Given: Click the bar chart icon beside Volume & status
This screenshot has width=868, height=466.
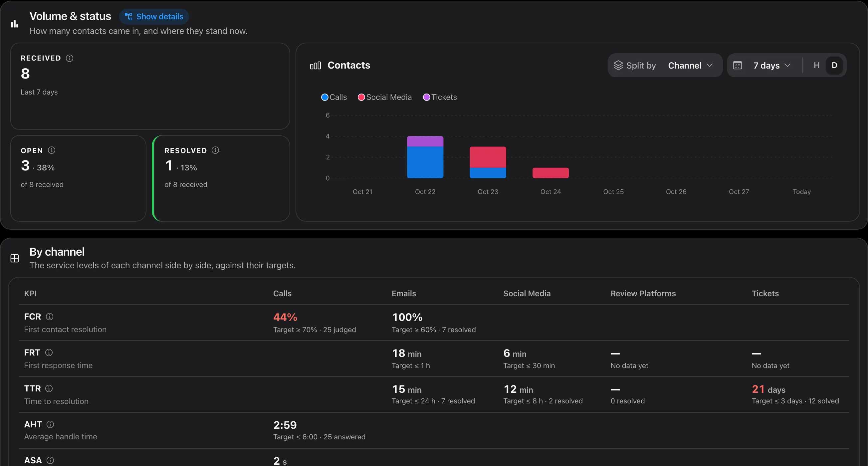Looking at the screenshot, I should coord(15,24).
